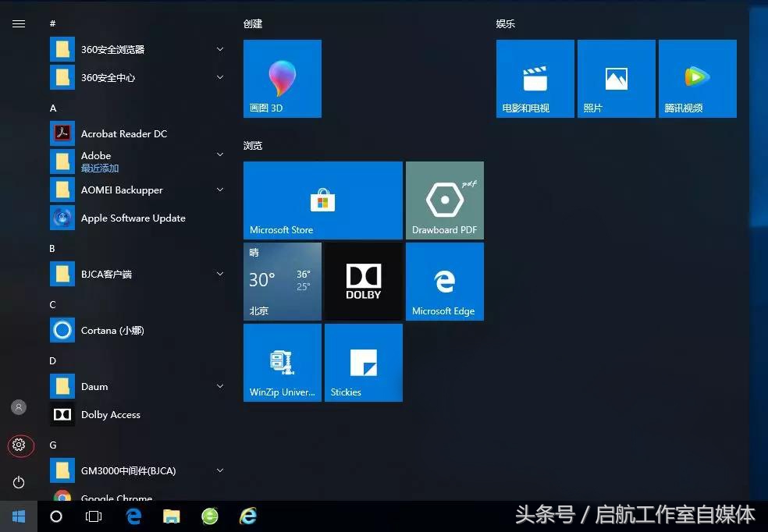The width and height of the screenshot is (768, 532).
Task: Click the power button
Action: 19,482
